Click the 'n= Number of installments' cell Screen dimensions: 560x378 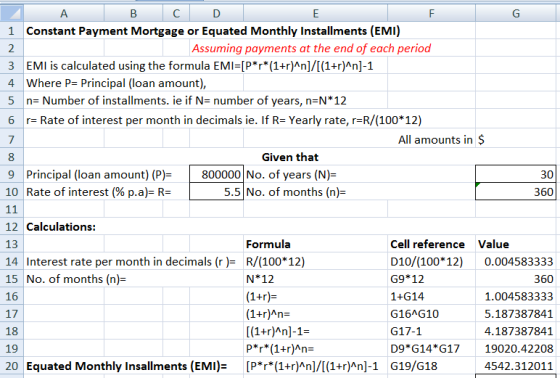pyautogui.click(x=186, y=100)
